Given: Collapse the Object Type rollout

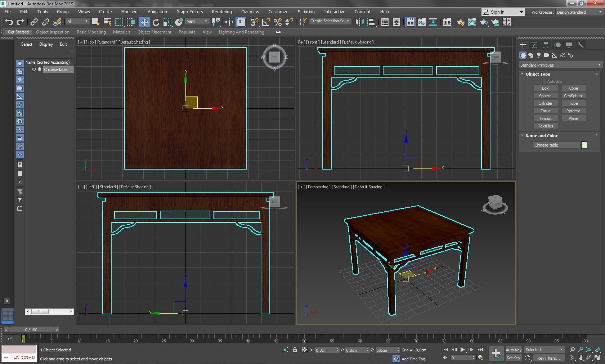Looking at the screenshot, I should click(x=522, y=74).
